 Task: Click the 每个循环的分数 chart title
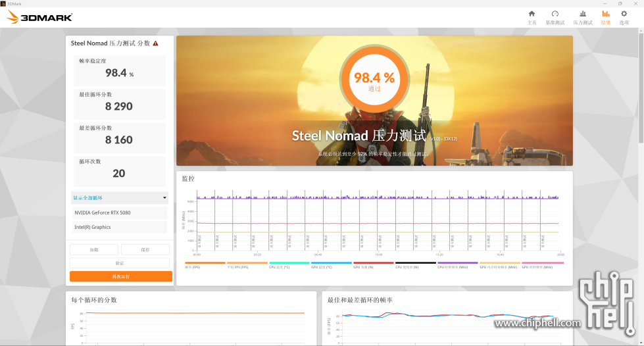pos(93,300)
